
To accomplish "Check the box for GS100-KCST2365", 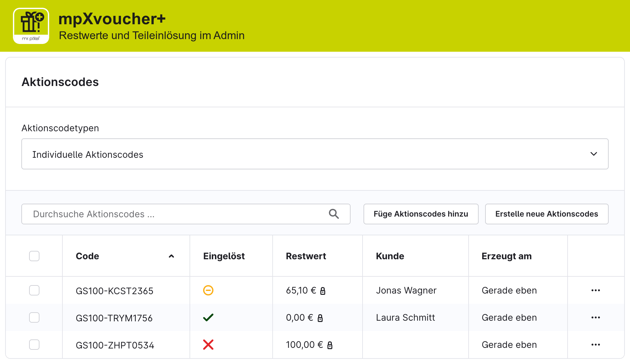I will (34, 290).
